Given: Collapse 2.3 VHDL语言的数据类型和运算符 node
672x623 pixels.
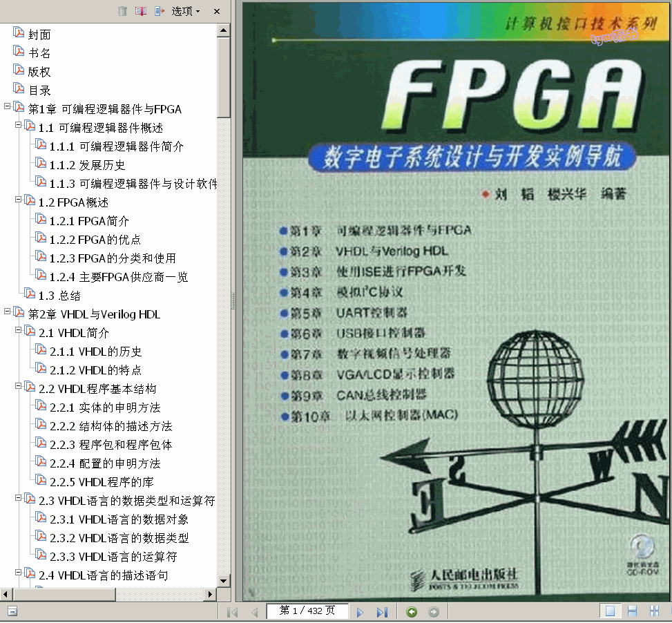Looking at the screenshot, I should (x=18, y=497).
